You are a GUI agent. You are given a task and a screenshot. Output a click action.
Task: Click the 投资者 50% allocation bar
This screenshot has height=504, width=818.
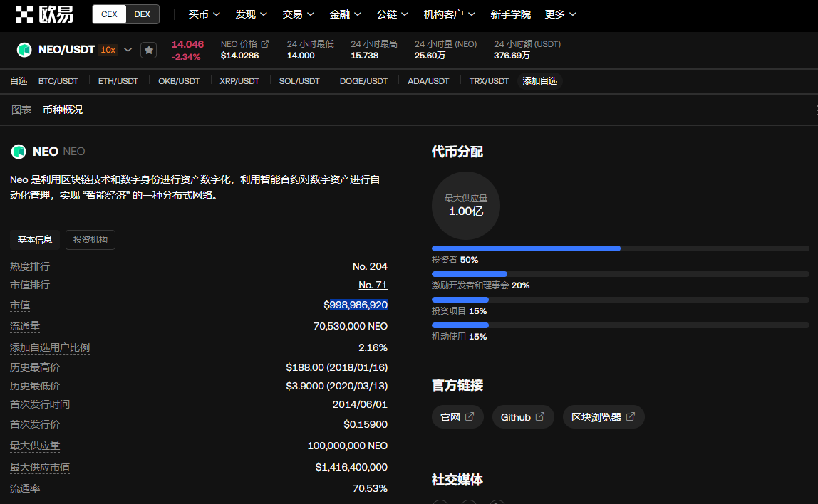coord(621,248)
